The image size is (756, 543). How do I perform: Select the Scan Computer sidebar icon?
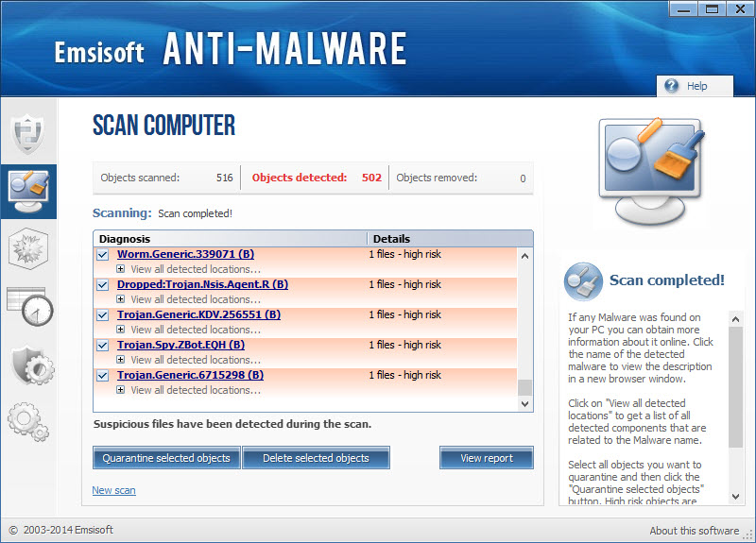pyautogui.click(x=28, y=192)
